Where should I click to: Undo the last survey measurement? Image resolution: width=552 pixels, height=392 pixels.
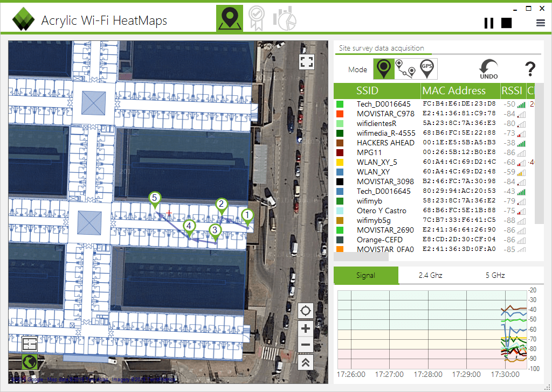[x=488, y=69]
